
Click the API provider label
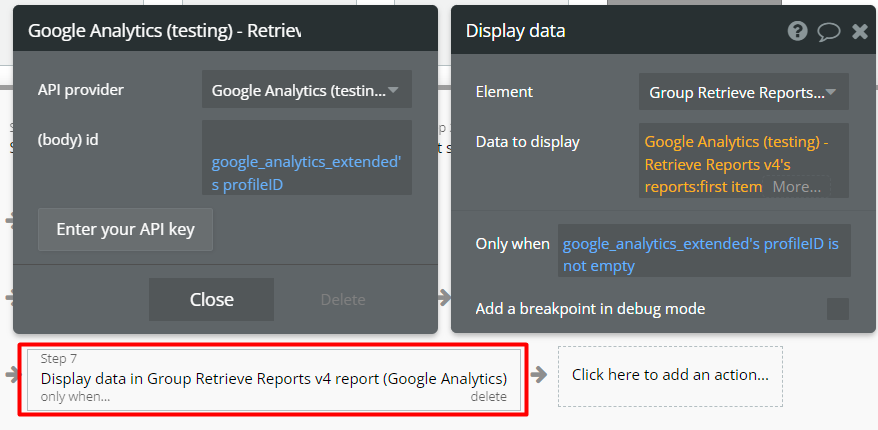[81, 89]
